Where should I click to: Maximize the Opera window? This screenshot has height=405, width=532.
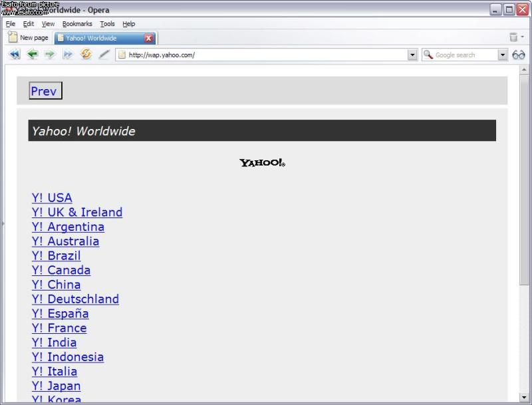pyautogui.click(x=509, y=9)
